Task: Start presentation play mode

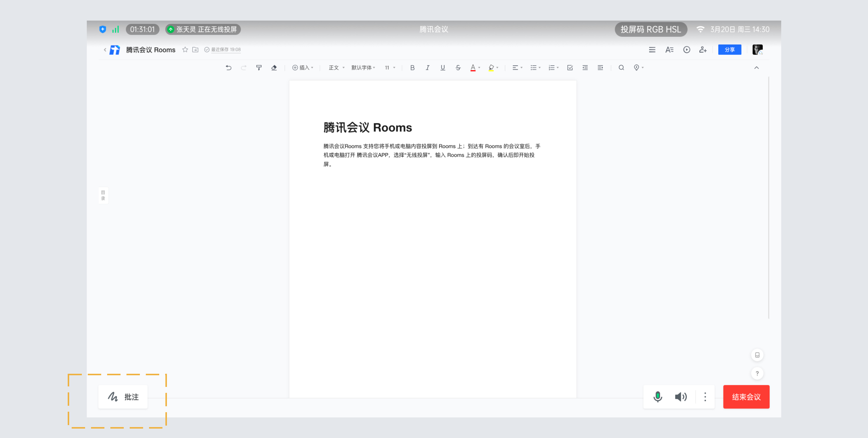Action: coord(686,50)
